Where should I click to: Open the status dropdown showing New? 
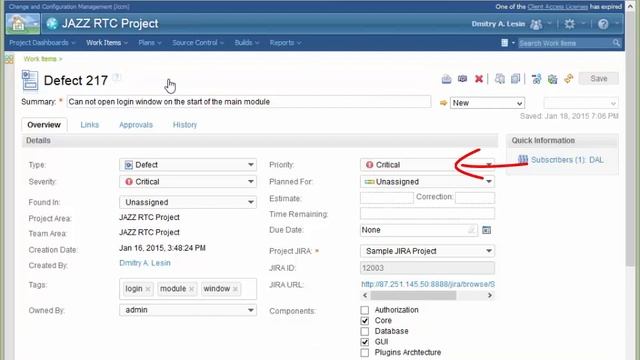point(487,103)
